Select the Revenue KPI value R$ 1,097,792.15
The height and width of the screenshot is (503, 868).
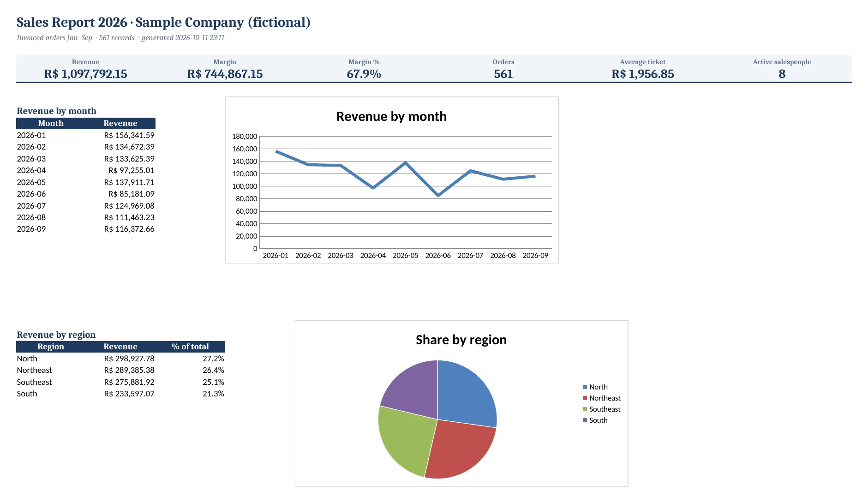point(85,74)
